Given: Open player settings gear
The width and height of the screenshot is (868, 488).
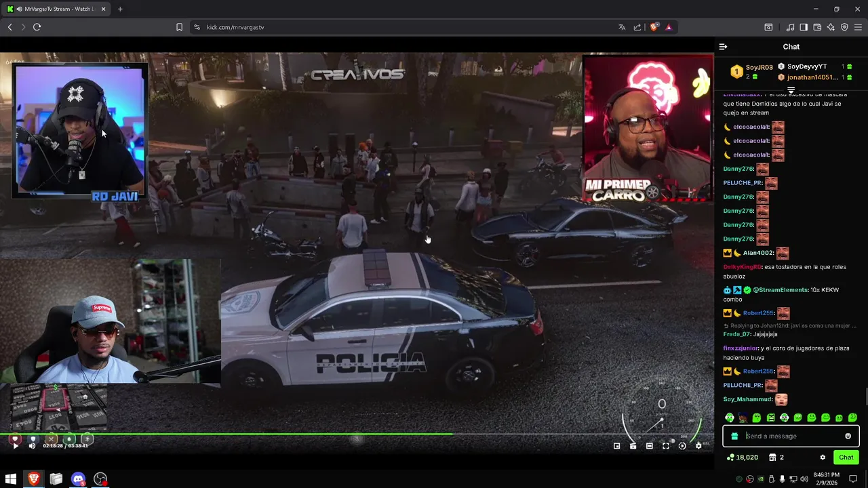Looking at the screenshot, I should coord(698,445).
